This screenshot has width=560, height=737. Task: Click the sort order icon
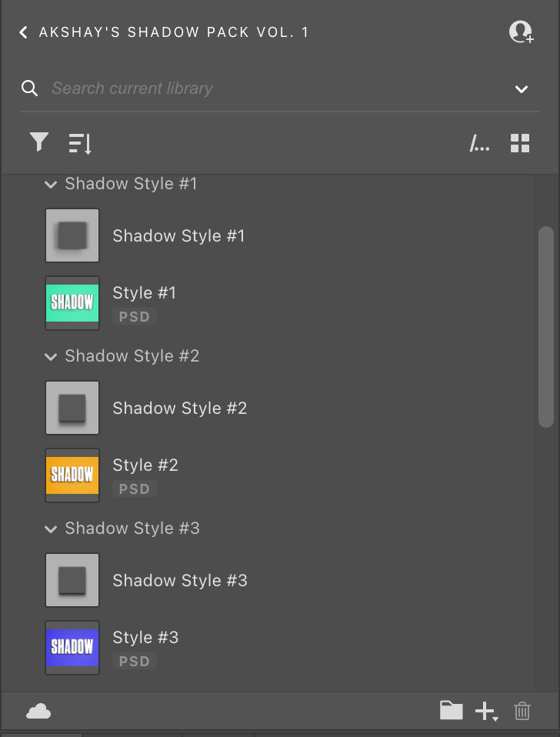[80, 143]
